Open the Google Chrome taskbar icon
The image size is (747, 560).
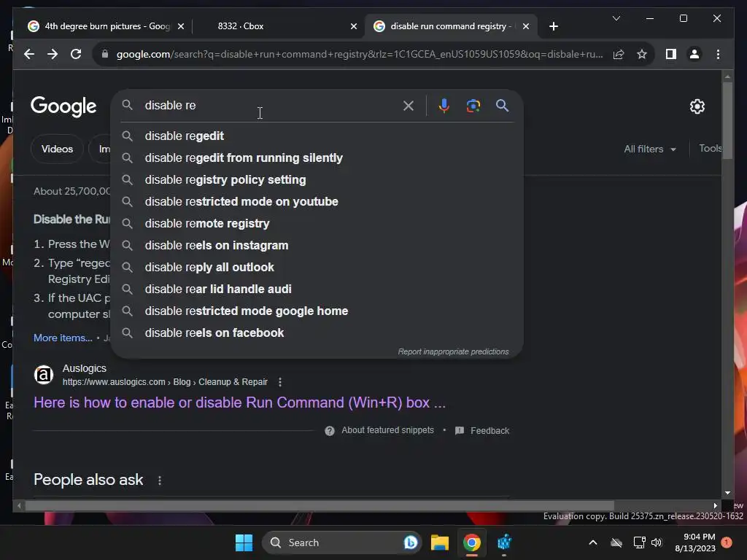[472, 542]
